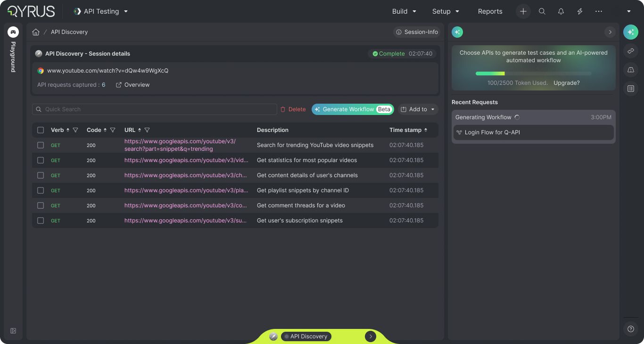The image size is (644, 344).
Task: Open the search?part=snippet&q=trending URL link
Action: (180, 145)
